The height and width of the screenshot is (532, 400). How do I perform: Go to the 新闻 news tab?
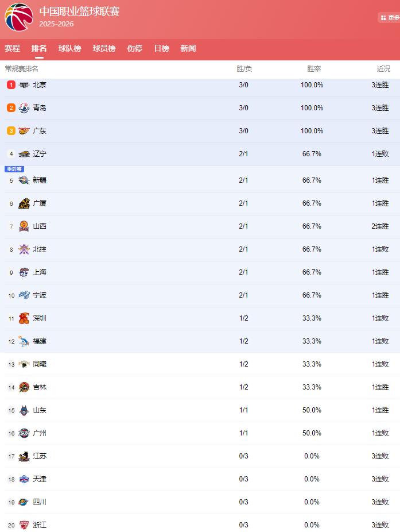(x=188, y=49)
